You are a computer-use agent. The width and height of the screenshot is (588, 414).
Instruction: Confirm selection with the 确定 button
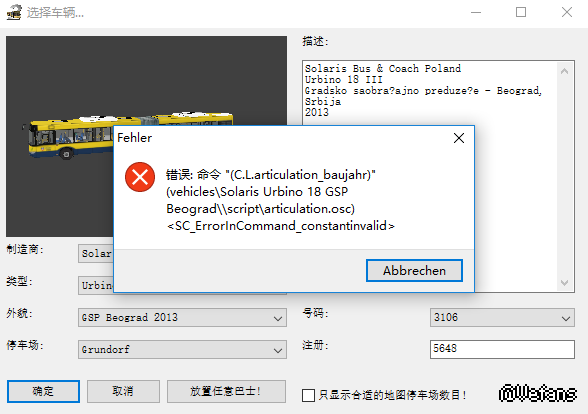(43, 391)
